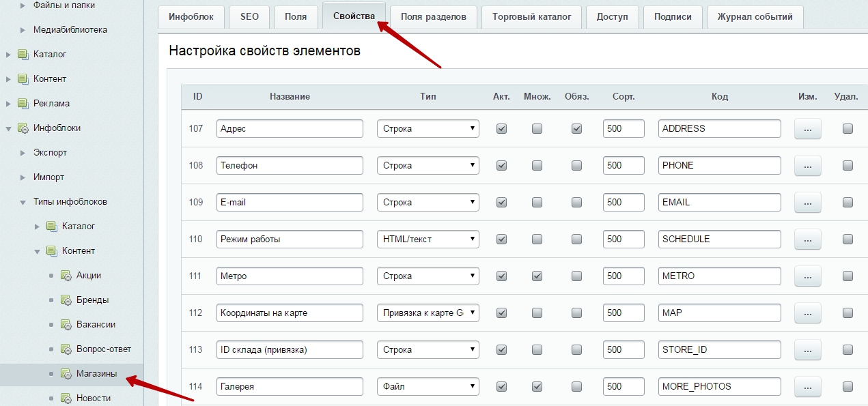
Task: Disable multiple checkbox for Метро property
Action: coord(537,276)
